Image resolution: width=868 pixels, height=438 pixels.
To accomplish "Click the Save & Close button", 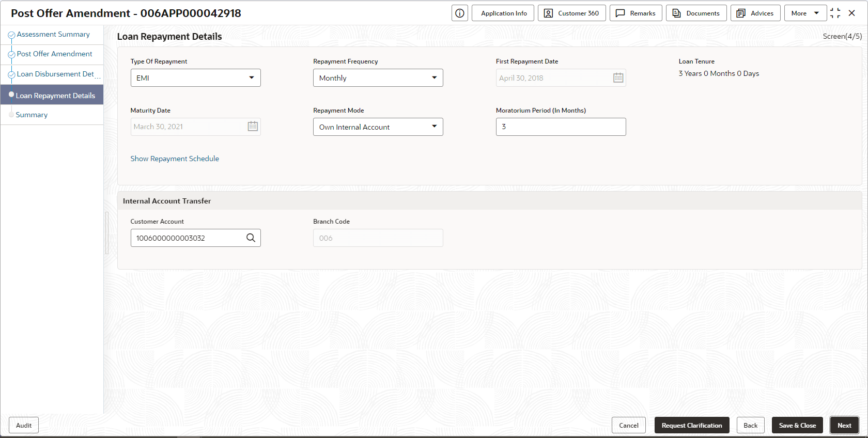I will coord(797,426).
